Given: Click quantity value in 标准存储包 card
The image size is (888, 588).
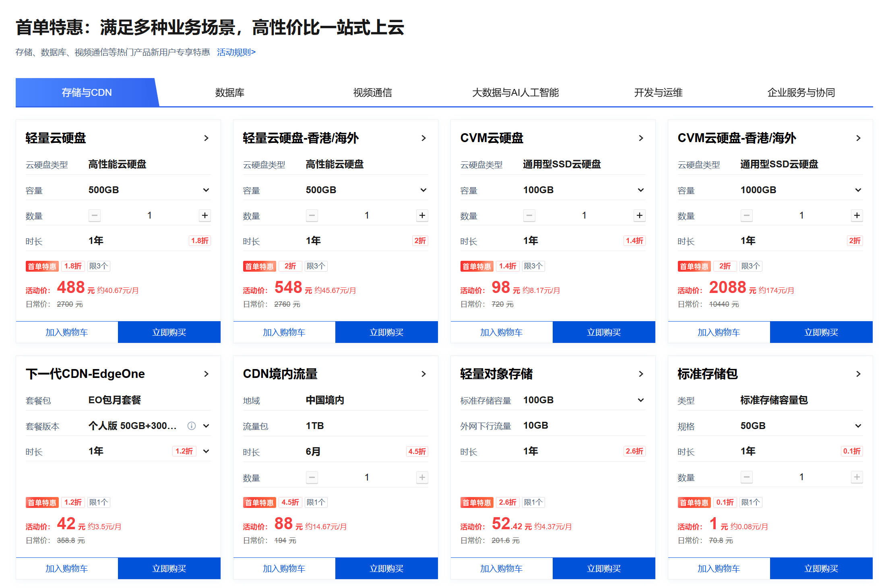Looking at the screenshot, I should (x=801, y=477).
